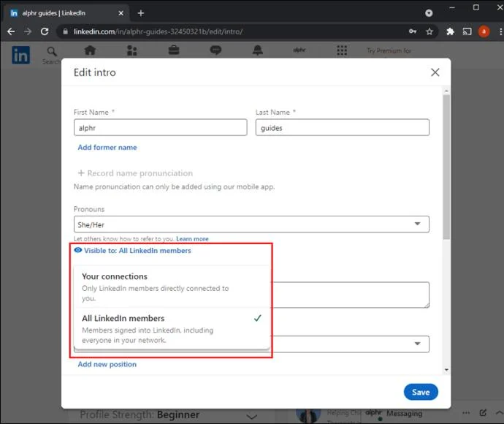This screenshot has width=504, height=424.
Task: Go to LinkedIn Home icon
Action: pos(90,50)
